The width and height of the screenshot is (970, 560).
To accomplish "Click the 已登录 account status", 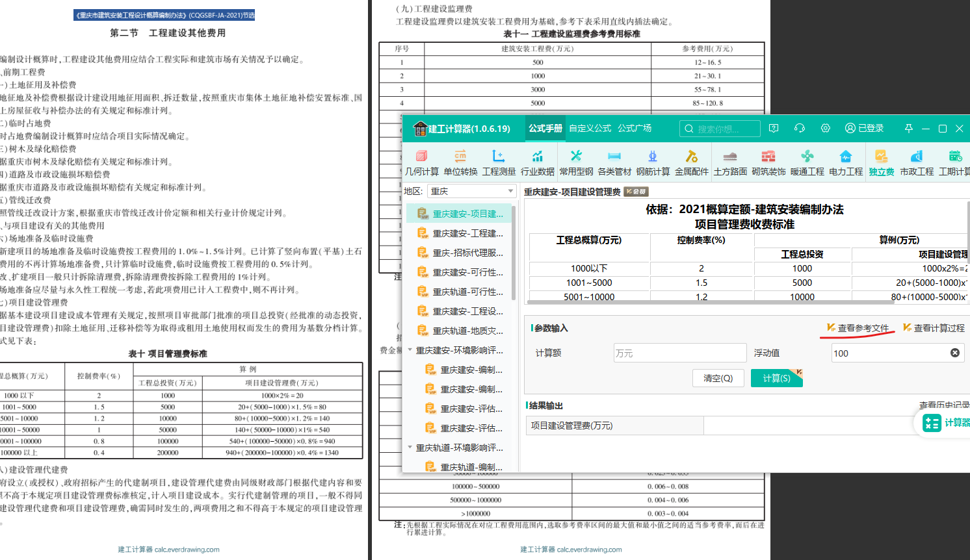I will pos(864,129).
